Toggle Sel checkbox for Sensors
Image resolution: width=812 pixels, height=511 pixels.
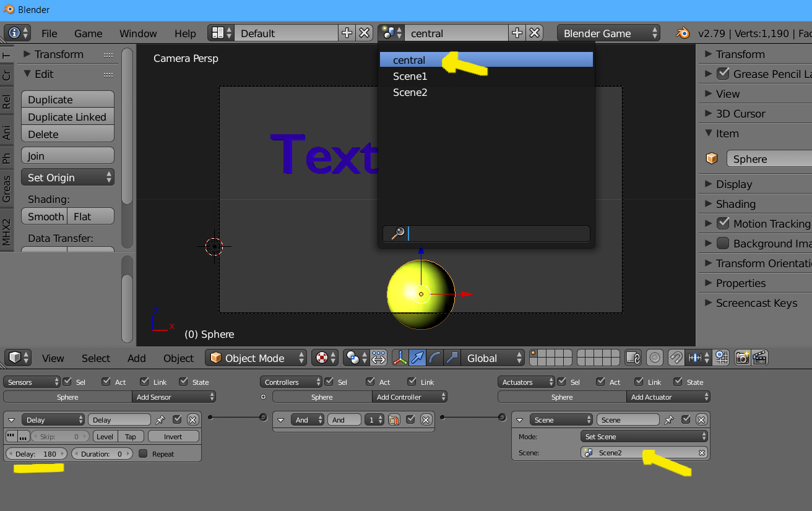pyautogui.click(x=67, y=382)
